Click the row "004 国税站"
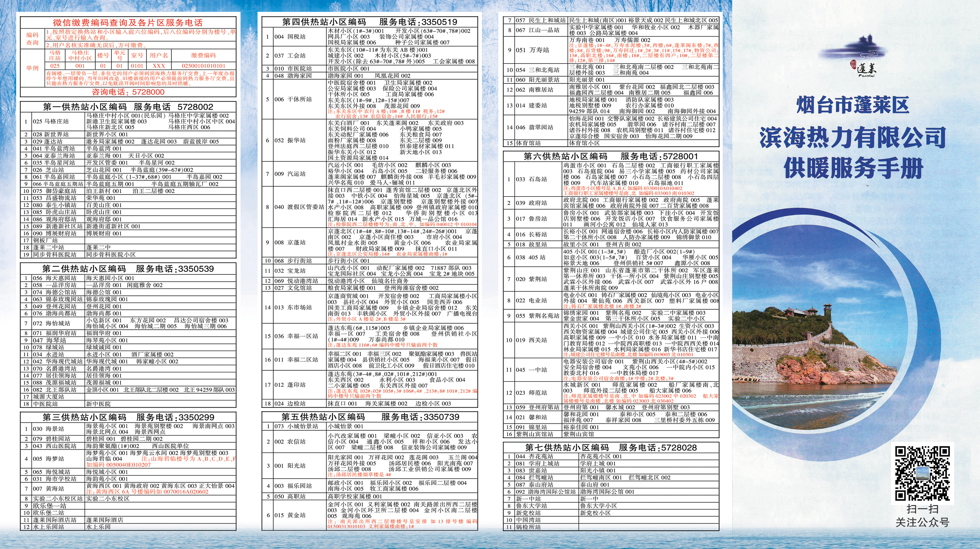 click(x=370, y=36)
